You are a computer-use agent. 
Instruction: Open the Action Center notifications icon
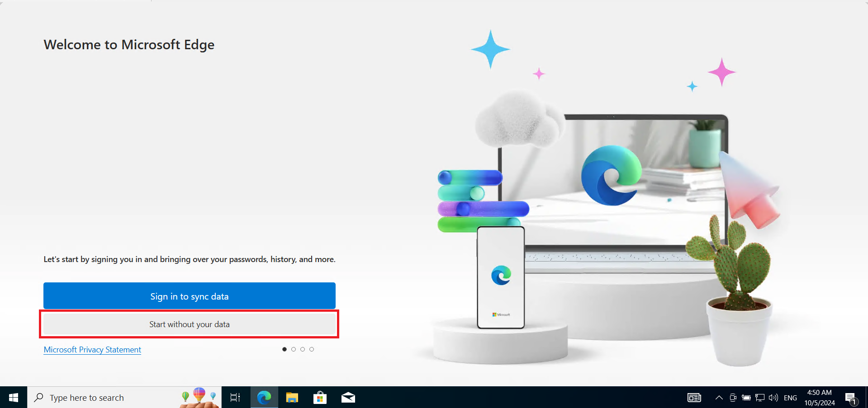pyautogui.click(x=851, y=398)
